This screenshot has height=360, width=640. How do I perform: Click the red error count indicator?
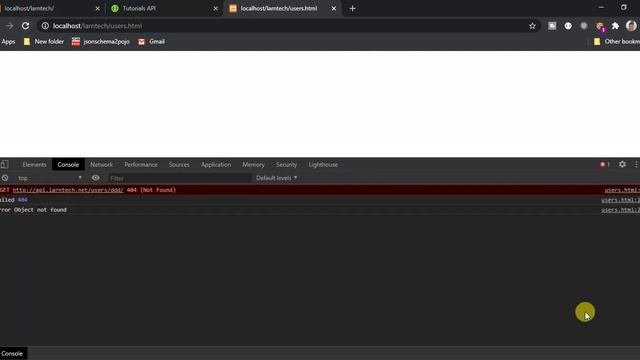604,164
